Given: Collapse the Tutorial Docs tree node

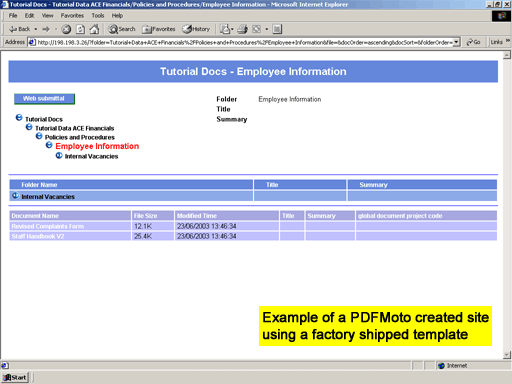Looking at the screenshot, I should point(19,118).
